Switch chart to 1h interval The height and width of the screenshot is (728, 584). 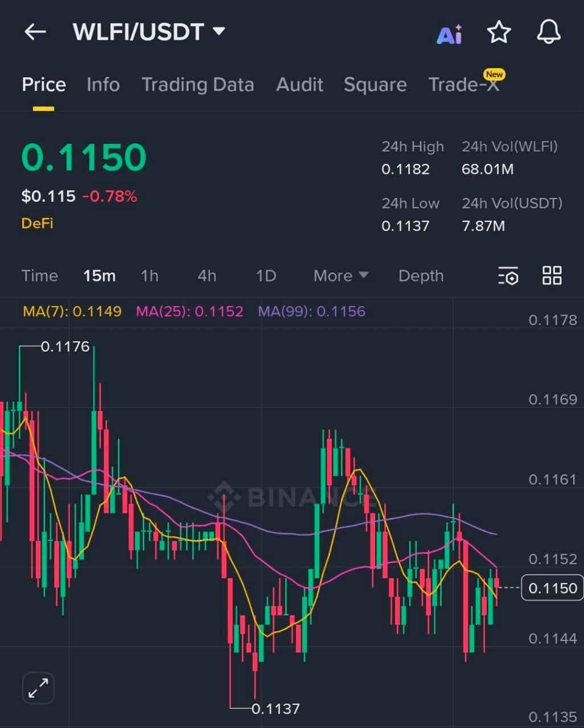pos(149,276)
